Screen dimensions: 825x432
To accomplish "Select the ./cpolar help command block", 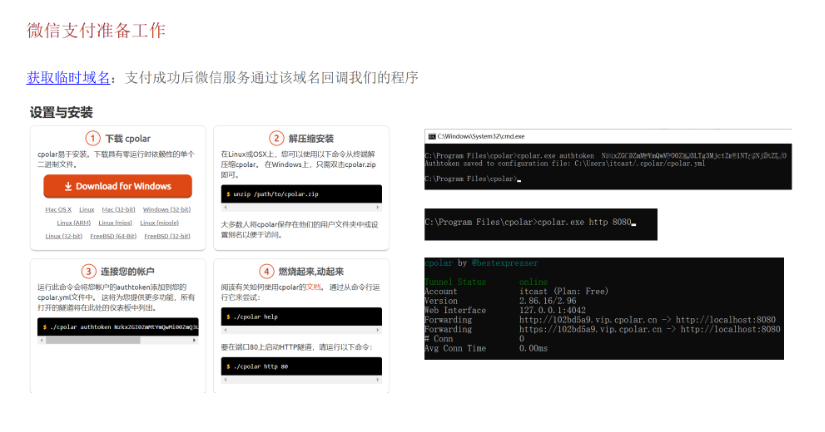I will pyautogui.click(x=301, y=317).
